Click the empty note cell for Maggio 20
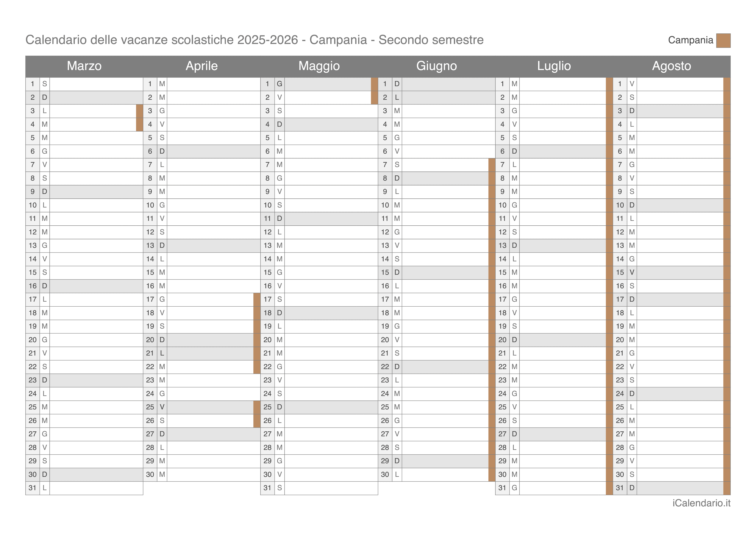The width and height of the screenshot is (756, 535). point(331,340)
